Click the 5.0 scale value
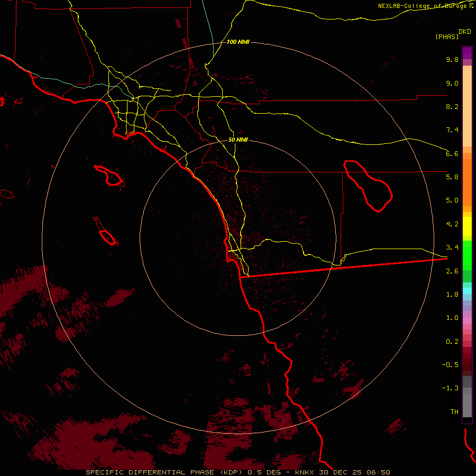This screenshot has width=476, height=476. [x=452, y=200]
